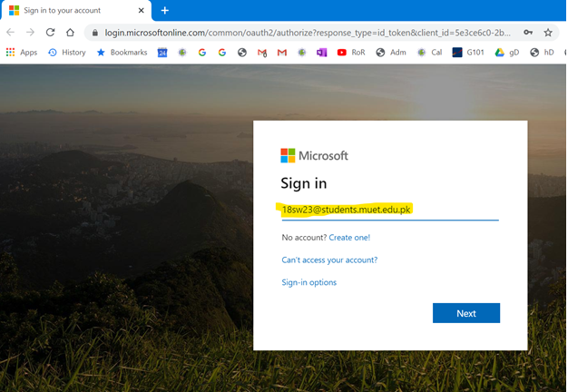Click the email input field
This screenshot has height=392, width=568.
[390, 211]
